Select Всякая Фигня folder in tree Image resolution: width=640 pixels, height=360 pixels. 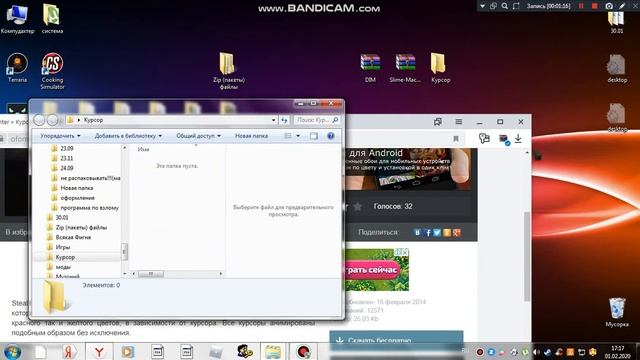pos(69,237)
